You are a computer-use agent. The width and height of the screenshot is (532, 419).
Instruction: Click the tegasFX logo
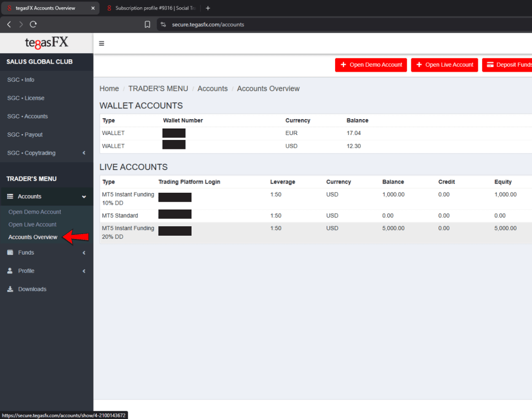pos(47,43)
